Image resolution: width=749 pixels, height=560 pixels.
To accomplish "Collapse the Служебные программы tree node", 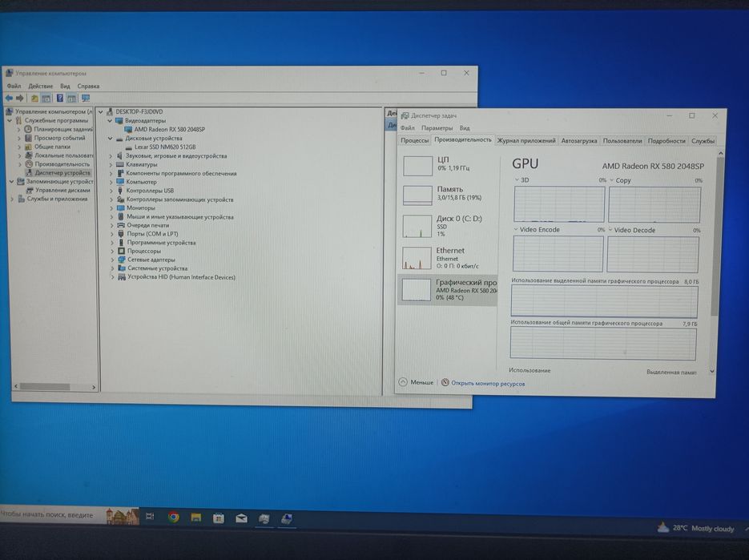I will [10, 120].
